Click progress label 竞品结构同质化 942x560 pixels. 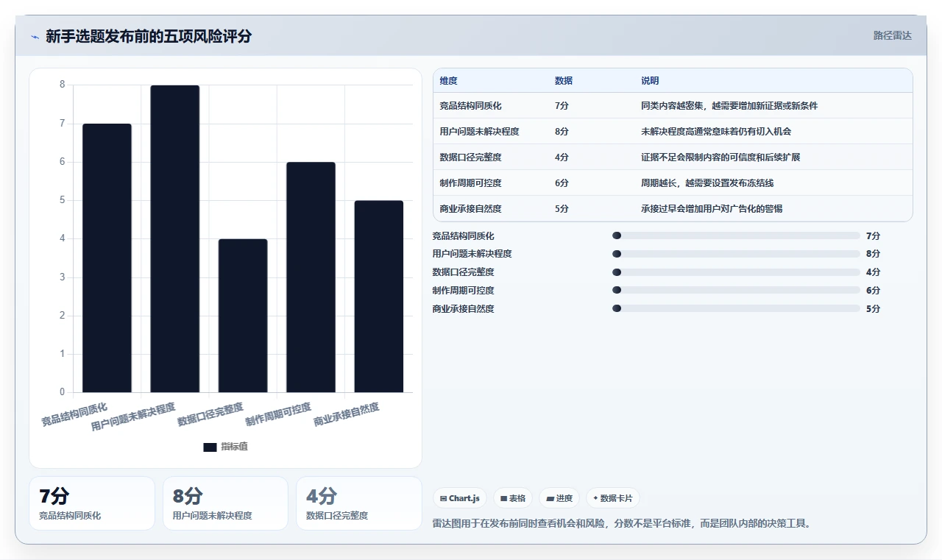(464, 236)
